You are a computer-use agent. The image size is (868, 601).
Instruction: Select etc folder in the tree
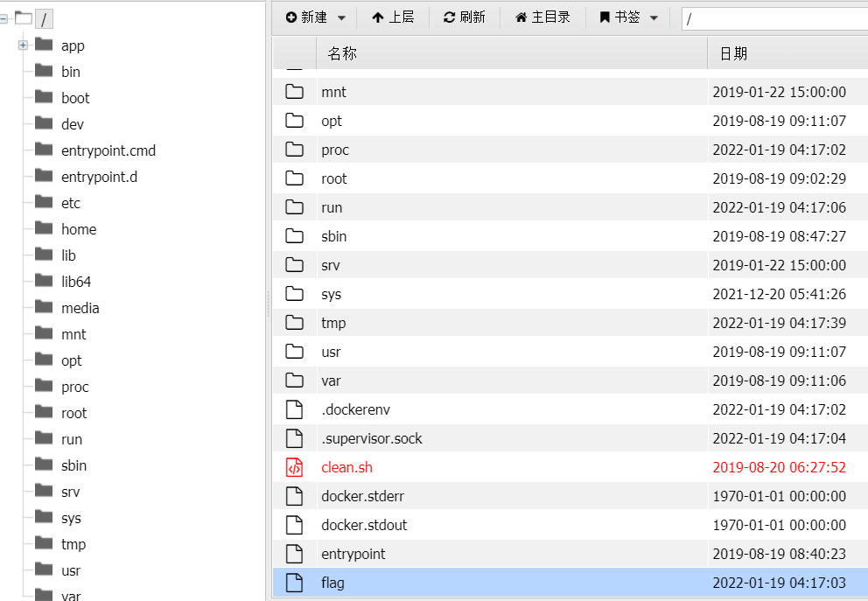(70, 203)
